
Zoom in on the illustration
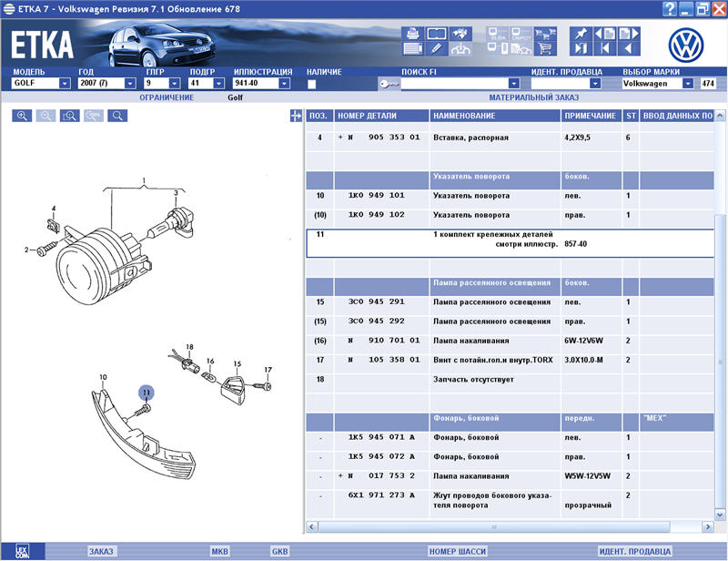point(22,116)
